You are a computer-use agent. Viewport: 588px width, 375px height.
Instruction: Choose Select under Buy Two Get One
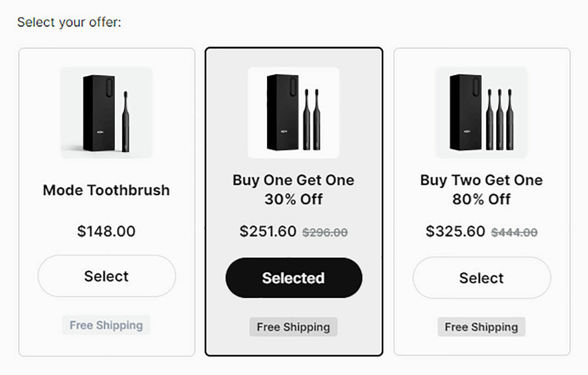481,278
